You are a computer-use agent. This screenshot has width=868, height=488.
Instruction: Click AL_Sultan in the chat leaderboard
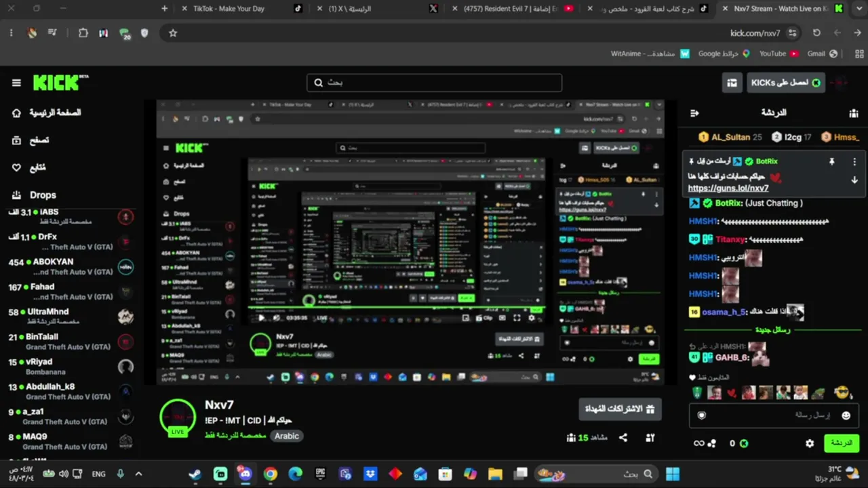(x=730, y=137)
